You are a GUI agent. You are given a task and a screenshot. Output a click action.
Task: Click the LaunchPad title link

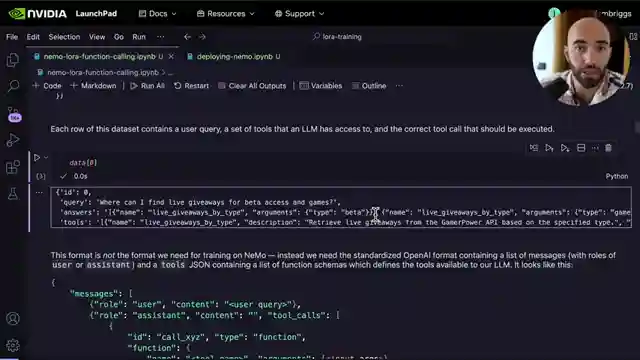click(x=96, y=13)
